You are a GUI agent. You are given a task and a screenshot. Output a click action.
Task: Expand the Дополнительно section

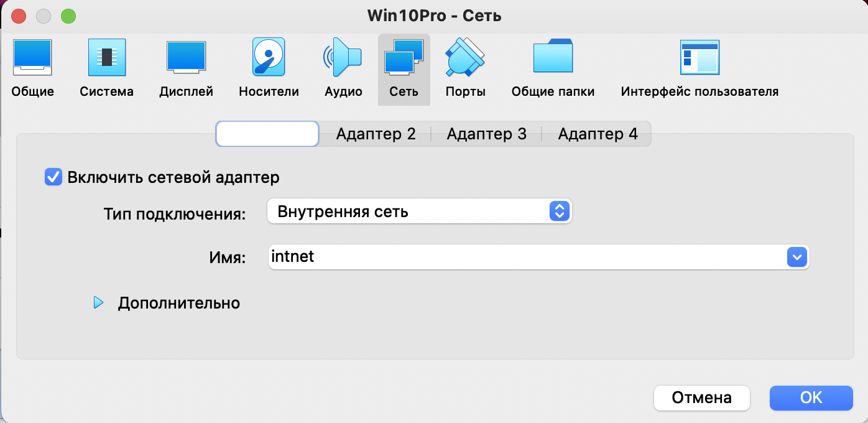pyautogui.click(x=98, y=303)
